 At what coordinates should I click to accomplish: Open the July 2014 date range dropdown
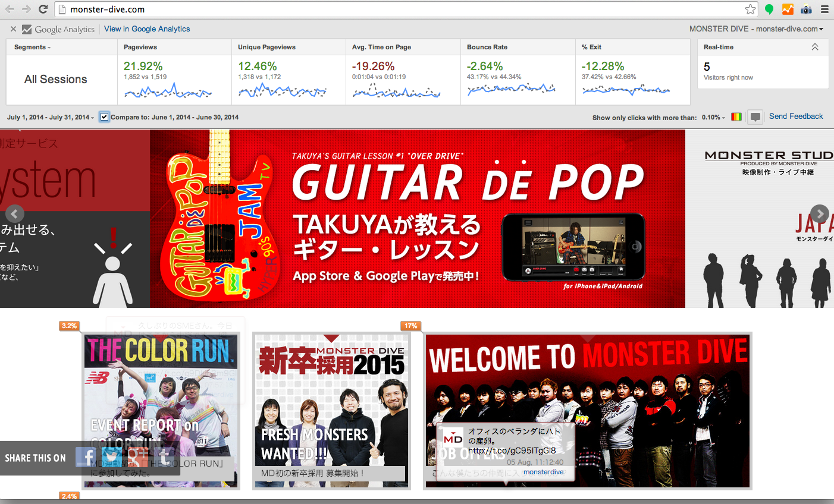[51, 117]
